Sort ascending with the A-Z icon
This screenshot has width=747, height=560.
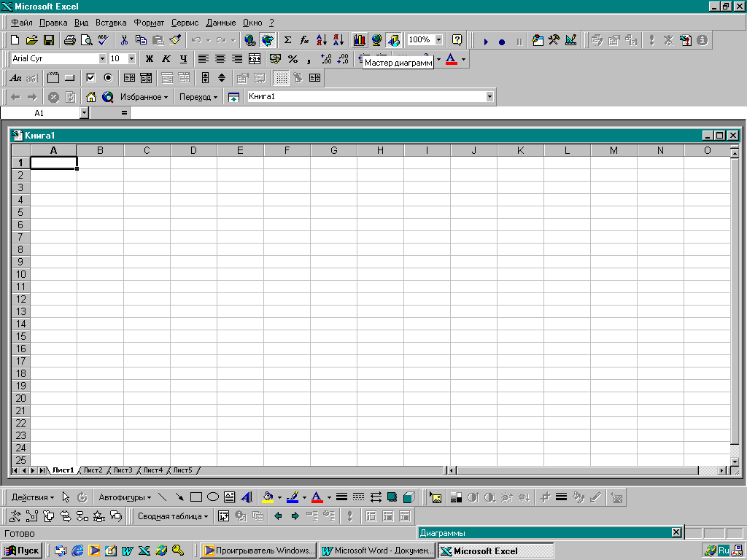(x=322, y=40)
